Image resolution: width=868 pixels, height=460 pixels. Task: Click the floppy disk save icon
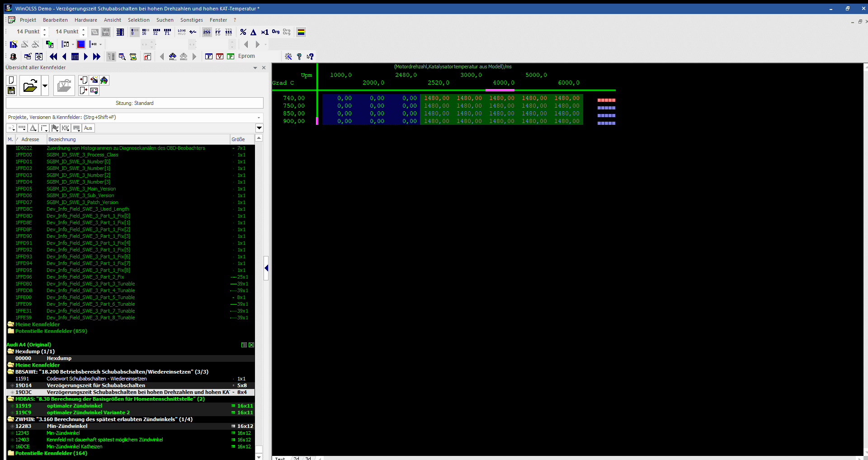coord(11,90)
